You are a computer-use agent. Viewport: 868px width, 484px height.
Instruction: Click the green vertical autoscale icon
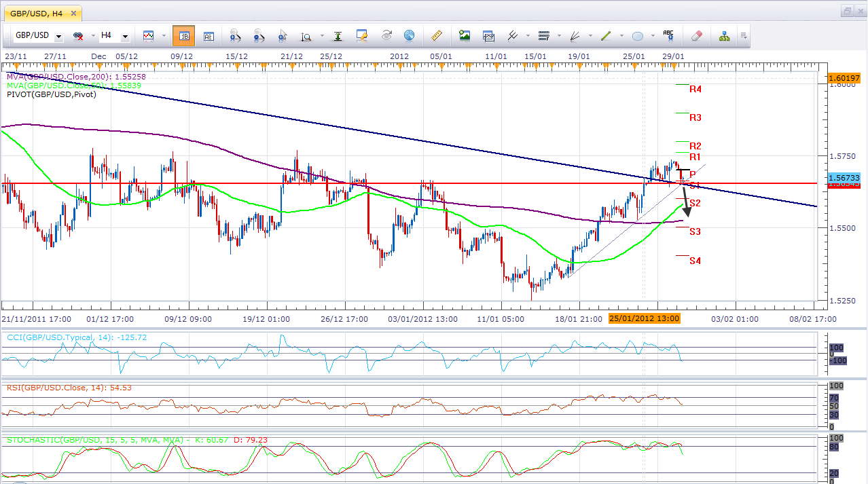(338, 35)
